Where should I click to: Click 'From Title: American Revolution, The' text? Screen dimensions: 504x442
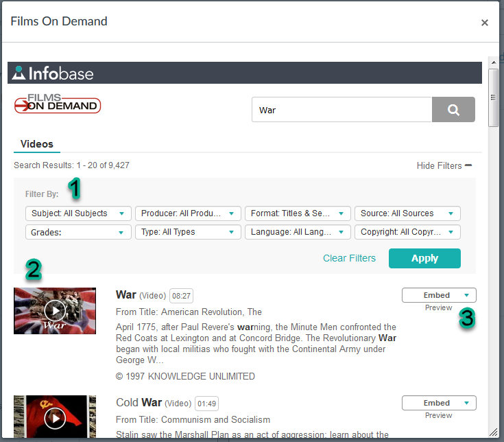(189, 312)
